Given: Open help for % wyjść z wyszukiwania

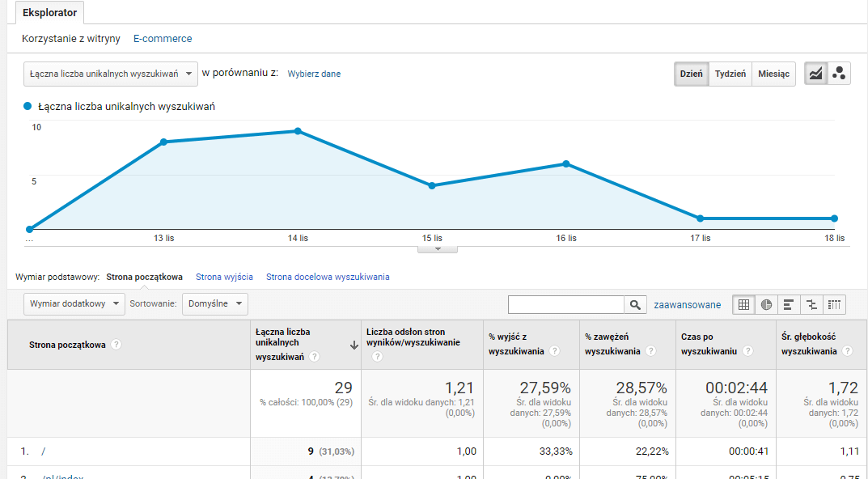Looking at the screenshot, I should [555, 350].
